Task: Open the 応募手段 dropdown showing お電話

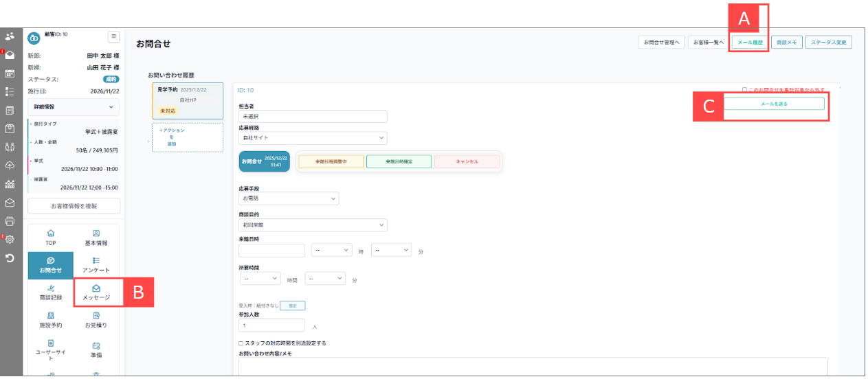Action: 289,198
